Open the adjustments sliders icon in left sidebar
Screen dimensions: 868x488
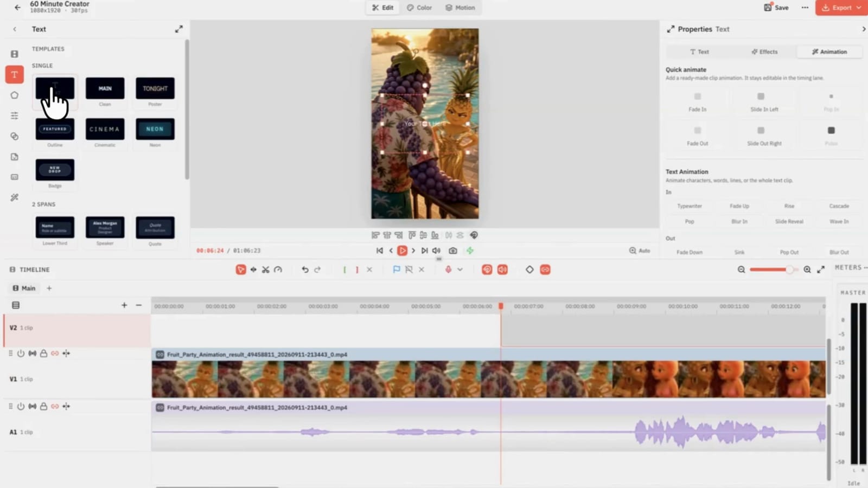click(x=15, y=115)
